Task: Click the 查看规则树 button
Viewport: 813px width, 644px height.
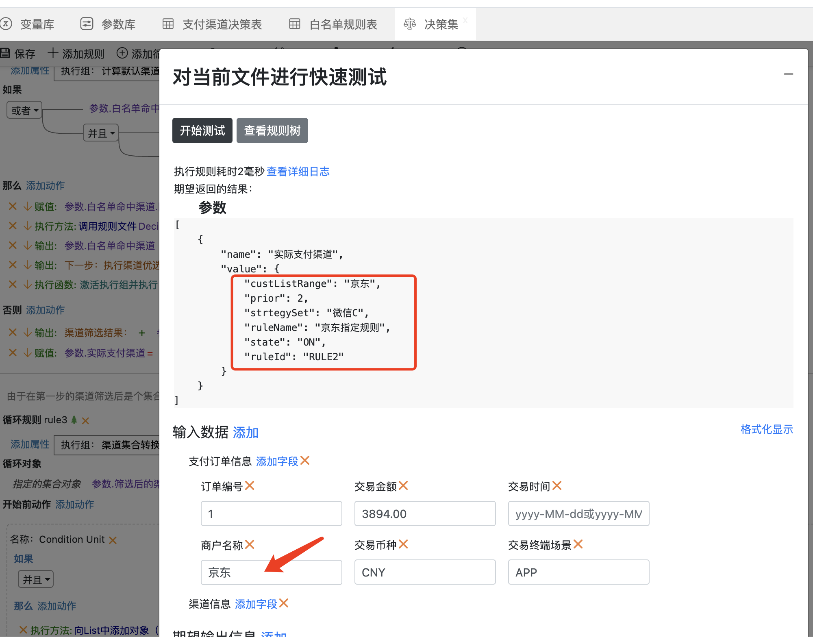Action: pos(272,131)
